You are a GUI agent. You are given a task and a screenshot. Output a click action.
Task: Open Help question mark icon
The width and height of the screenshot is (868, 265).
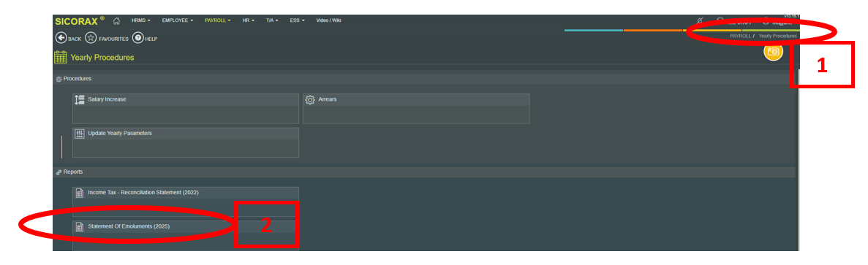[x=137, y=38]
